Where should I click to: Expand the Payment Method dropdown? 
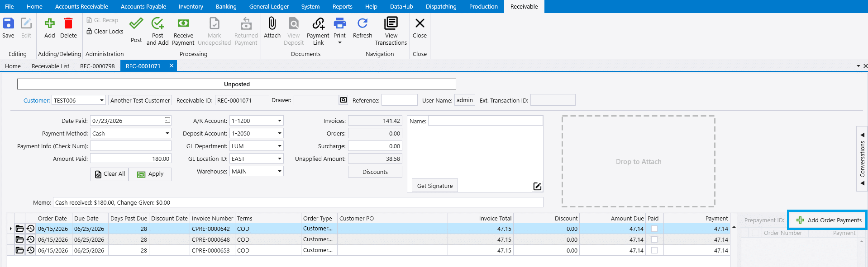167,133
